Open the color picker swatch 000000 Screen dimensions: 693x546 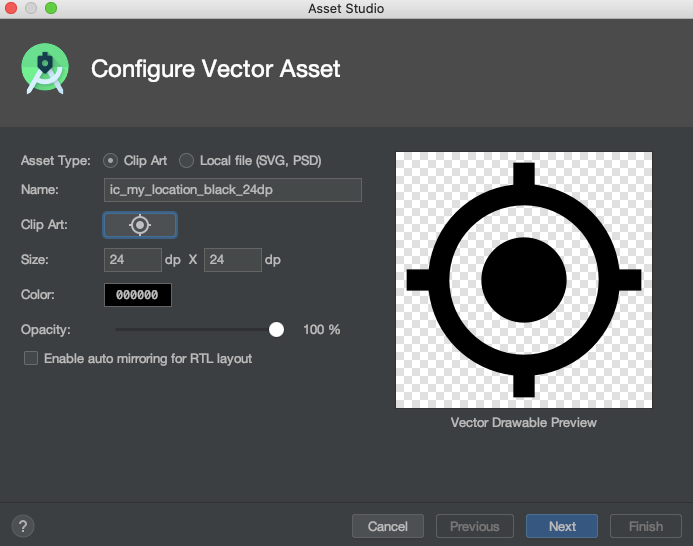(x=137, y=295)
